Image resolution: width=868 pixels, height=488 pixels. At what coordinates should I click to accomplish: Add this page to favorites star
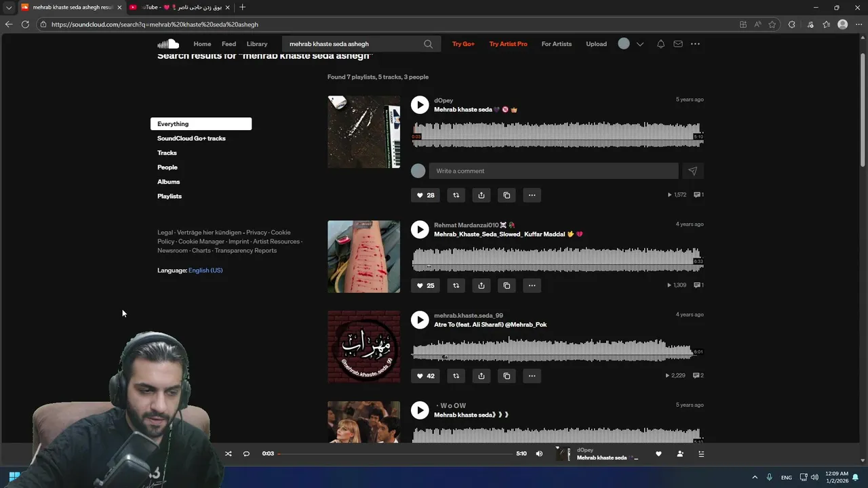(772, 24)
